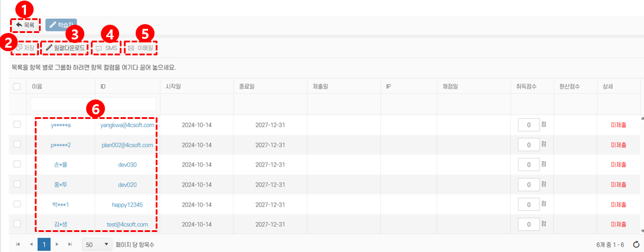Sort by the 시작일 column header
Screen dimensions: 644x252
point(173,87)
